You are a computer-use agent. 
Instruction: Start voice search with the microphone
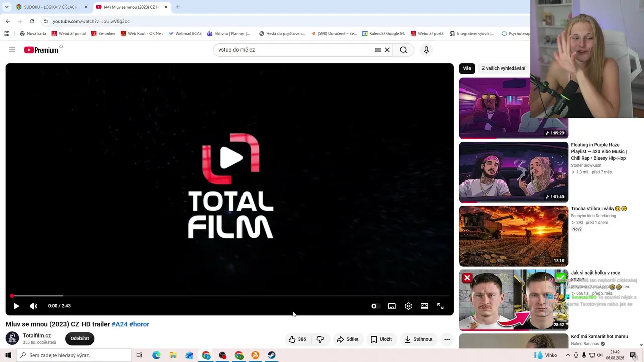[426, 50]
